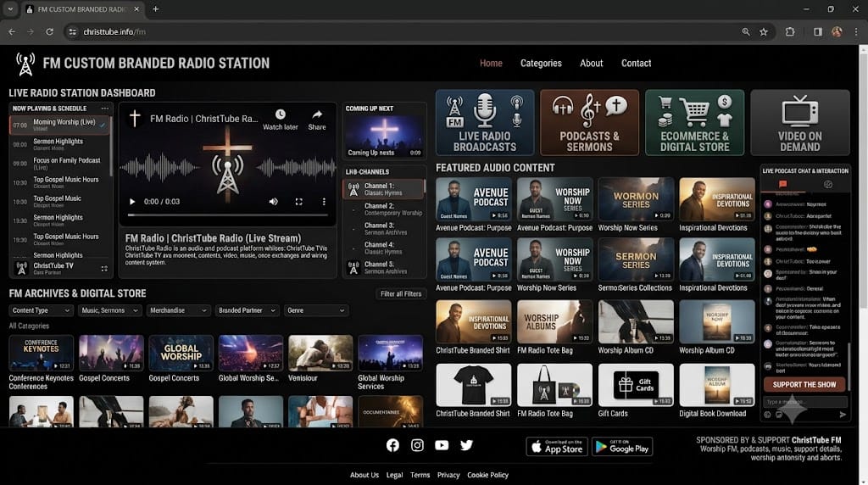Screen dimensions: 868x485
Task: Expand the browser tab search chevron
Action: pos(10,8)
